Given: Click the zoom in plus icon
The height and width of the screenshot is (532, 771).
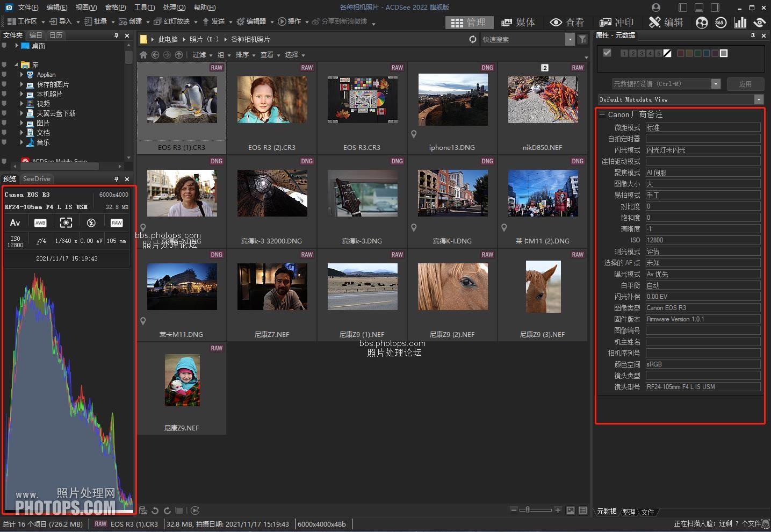Looking at the screenshot, I should (558, 510).
